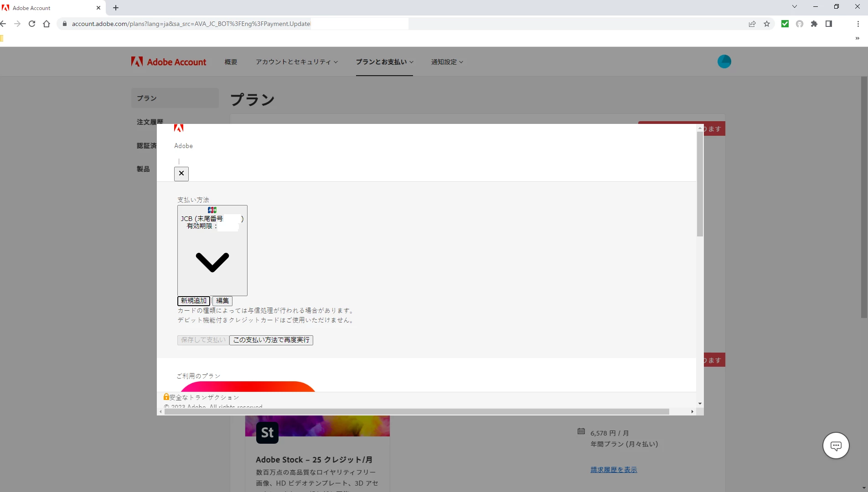Click Adobe Stock – 25 クレジット/月 title

coord(314,460)
